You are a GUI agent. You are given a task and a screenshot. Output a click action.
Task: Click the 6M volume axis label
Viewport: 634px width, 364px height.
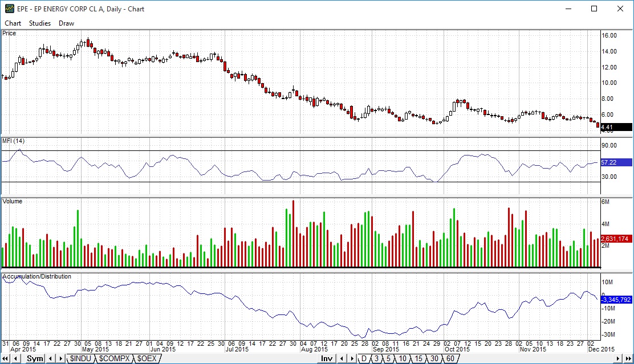tap(605, 202)
